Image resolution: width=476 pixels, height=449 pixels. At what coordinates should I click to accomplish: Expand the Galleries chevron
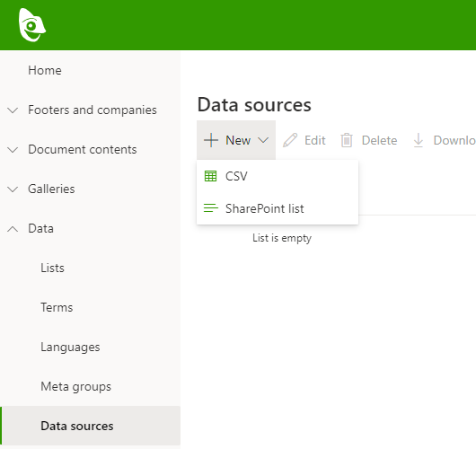[x=13, y=189]
